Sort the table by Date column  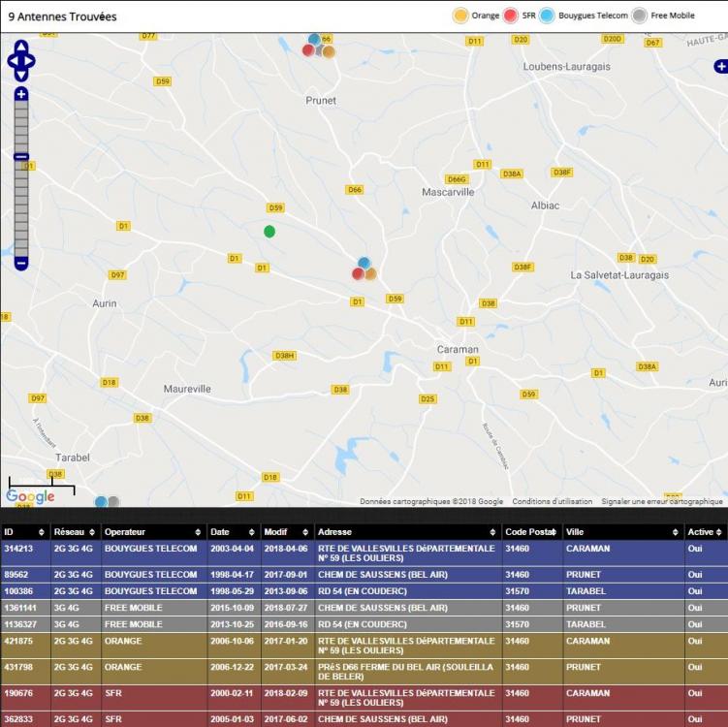(233, 532)
